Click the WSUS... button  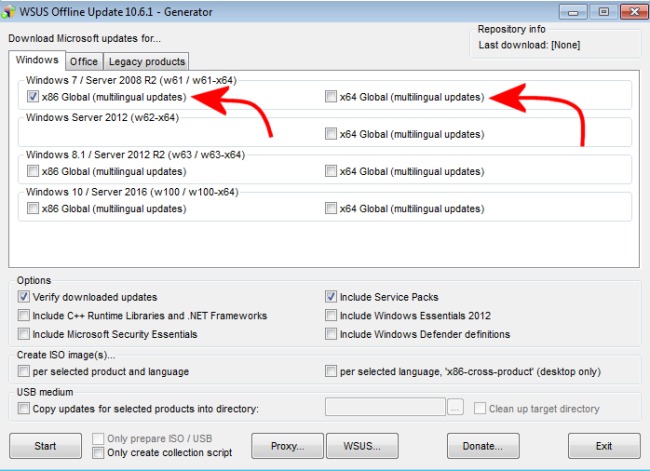pyautogui.click(x=362, y=446)
